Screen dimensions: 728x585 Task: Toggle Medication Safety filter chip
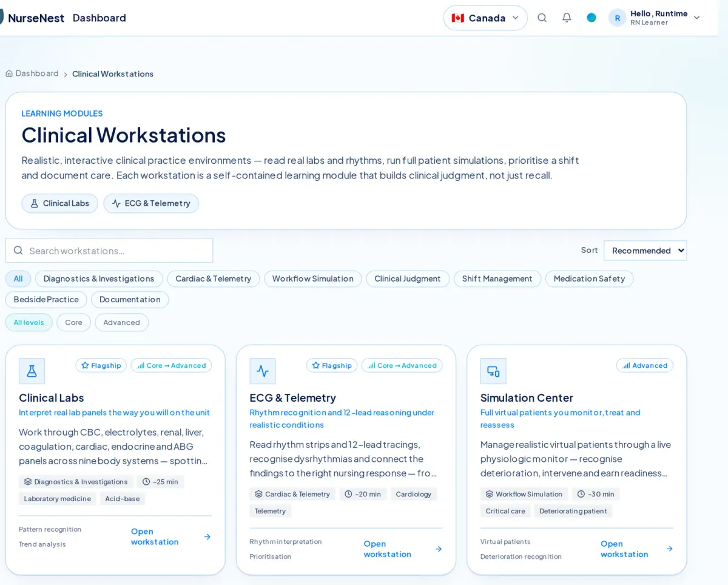coord(589,279)
